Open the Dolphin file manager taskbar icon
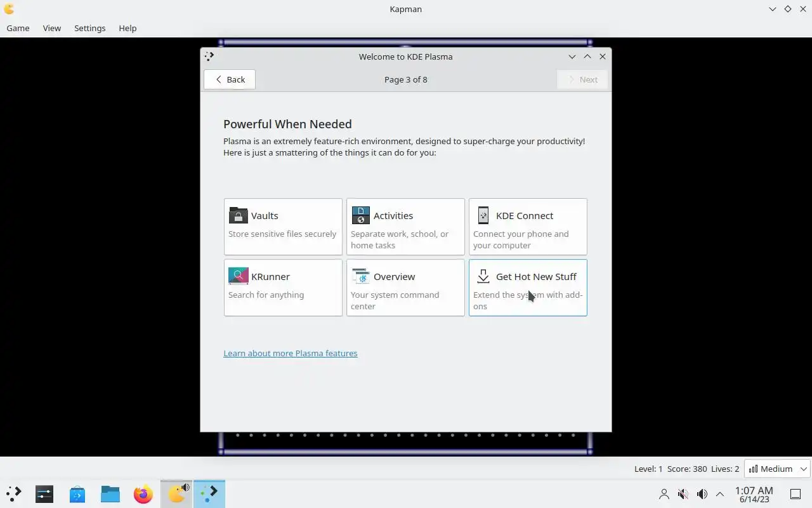 [x=110, y=493]
